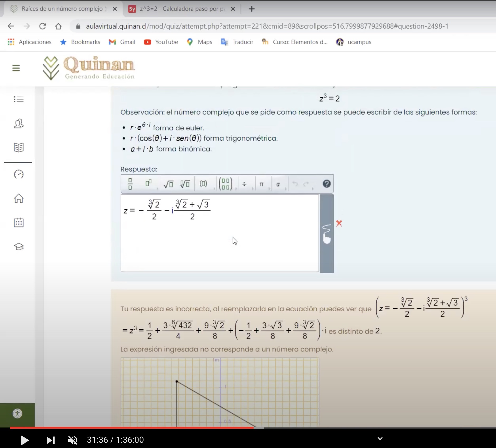Open the accessibility options button
496x448 pixels.
coord(17,413)
